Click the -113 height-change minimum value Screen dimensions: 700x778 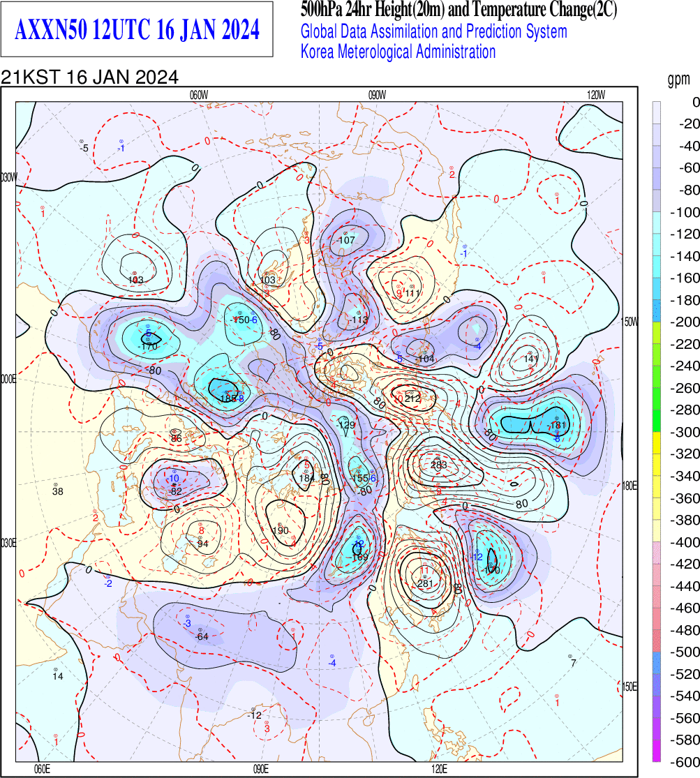click(359, 320)
